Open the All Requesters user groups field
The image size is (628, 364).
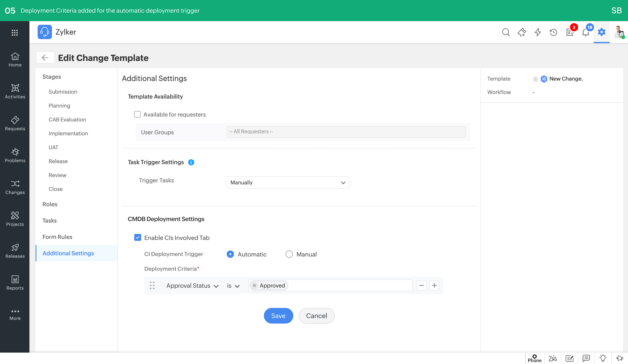[x=346, y=132]
